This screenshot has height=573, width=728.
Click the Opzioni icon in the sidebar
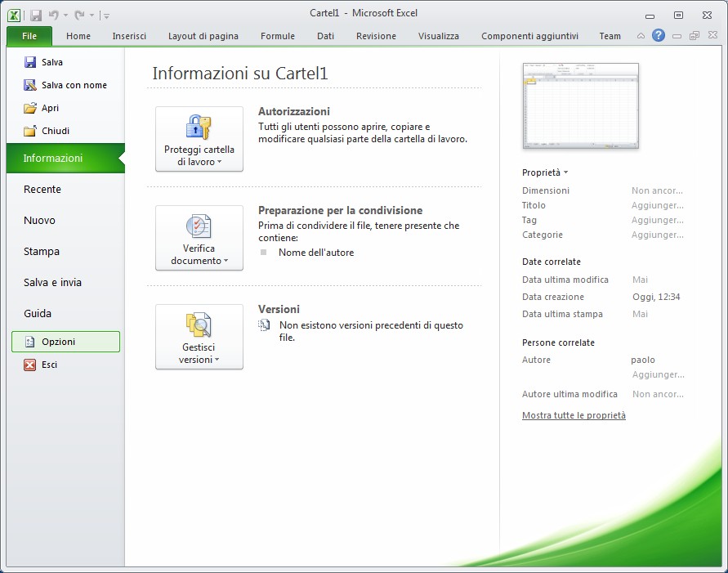click(x=30, y=342)
